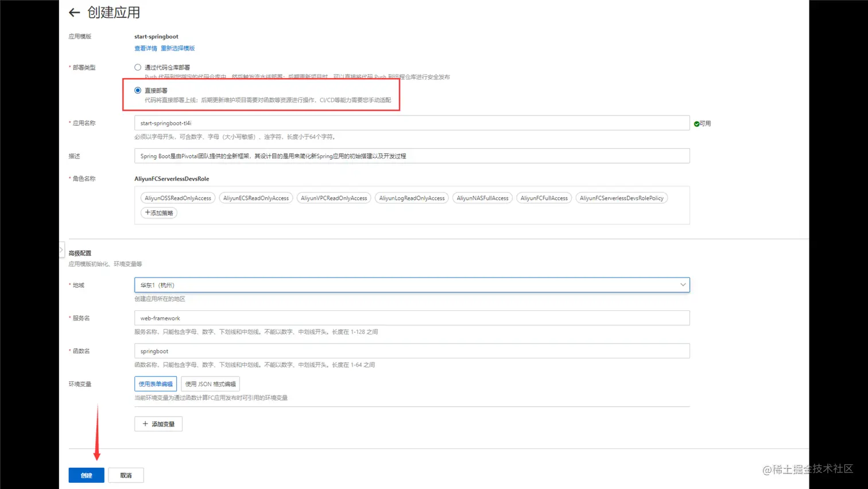Viewport: 868px width, 489px height.
Task: Click the 添加变量 button
Action: [x=158, y=424]
